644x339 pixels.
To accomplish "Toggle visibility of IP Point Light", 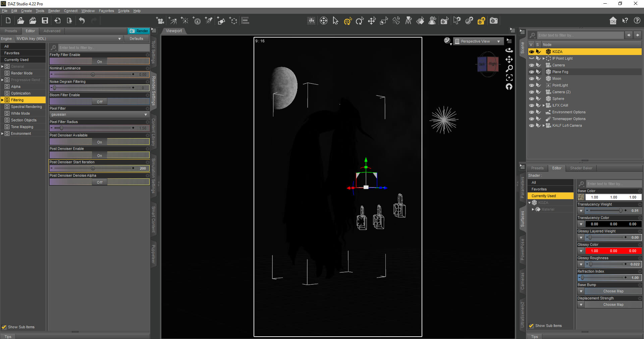I will [532, 58].
